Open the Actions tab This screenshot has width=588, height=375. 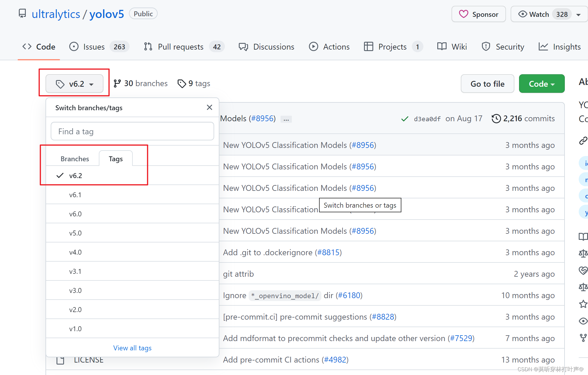(329, 46)
